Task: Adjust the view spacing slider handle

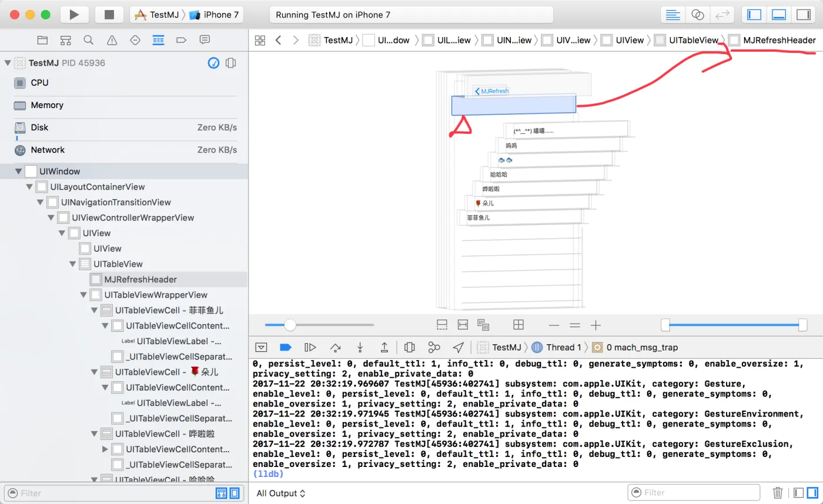Action: pos(290,325)
